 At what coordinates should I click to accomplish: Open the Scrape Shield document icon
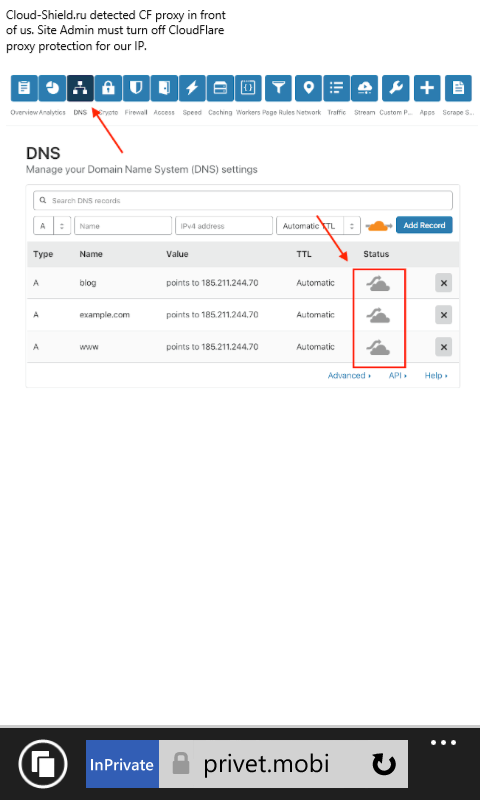pos(458,88)
